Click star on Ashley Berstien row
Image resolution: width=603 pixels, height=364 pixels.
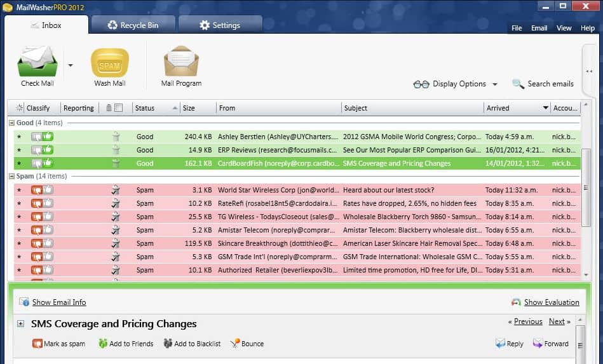click(19, 137)
